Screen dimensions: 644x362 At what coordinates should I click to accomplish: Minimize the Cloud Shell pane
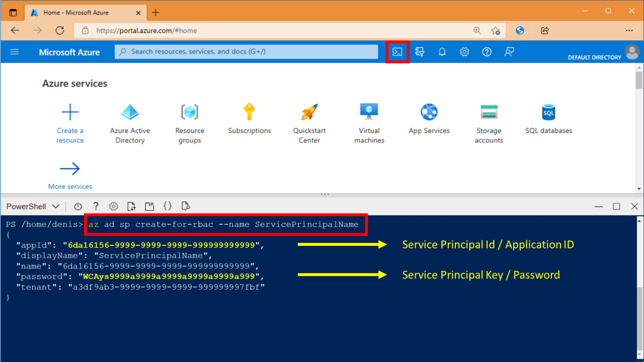point(598,206)
